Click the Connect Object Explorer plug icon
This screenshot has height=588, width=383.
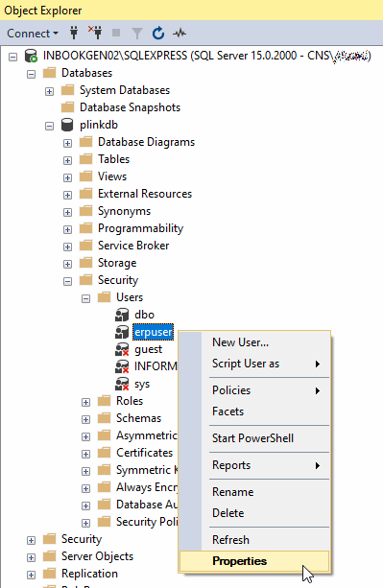(x=74, y=33)
